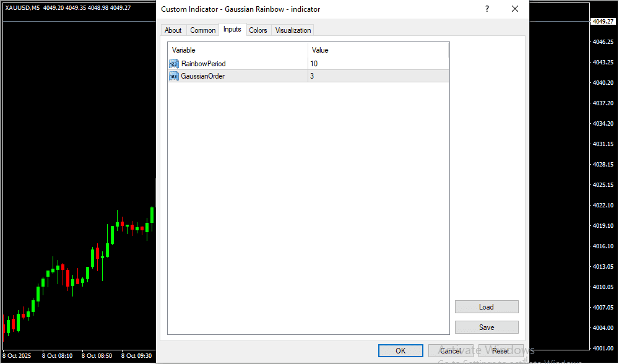
Task: Select the GaussianOrder value cell showing 3
Action: pyautogui.click(x=378, y=76)
